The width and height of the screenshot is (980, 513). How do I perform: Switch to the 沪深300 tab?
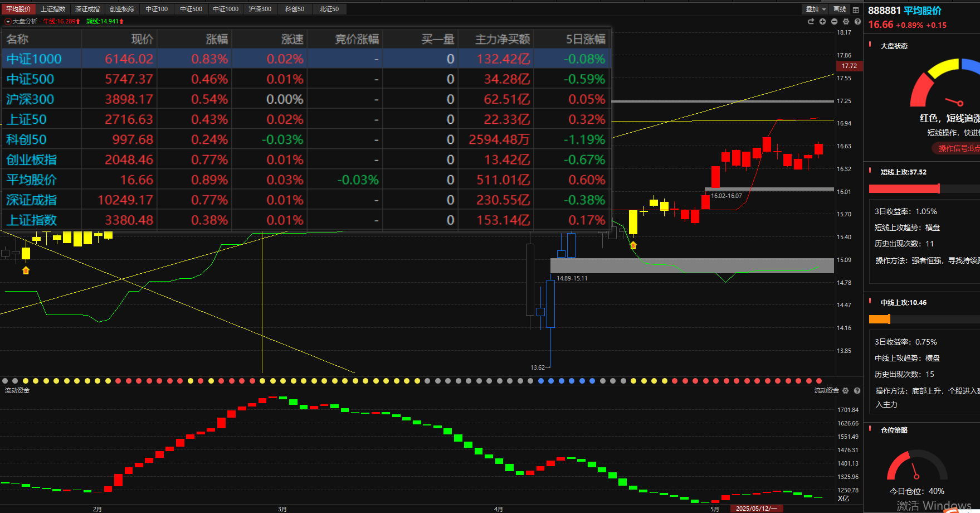click(260, 9)
